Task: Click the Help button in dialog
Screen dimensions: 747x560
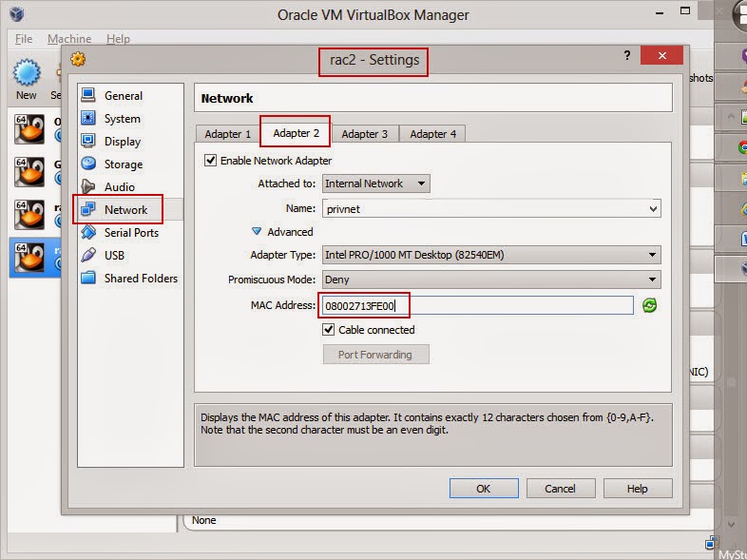Action: click(638, 489)
